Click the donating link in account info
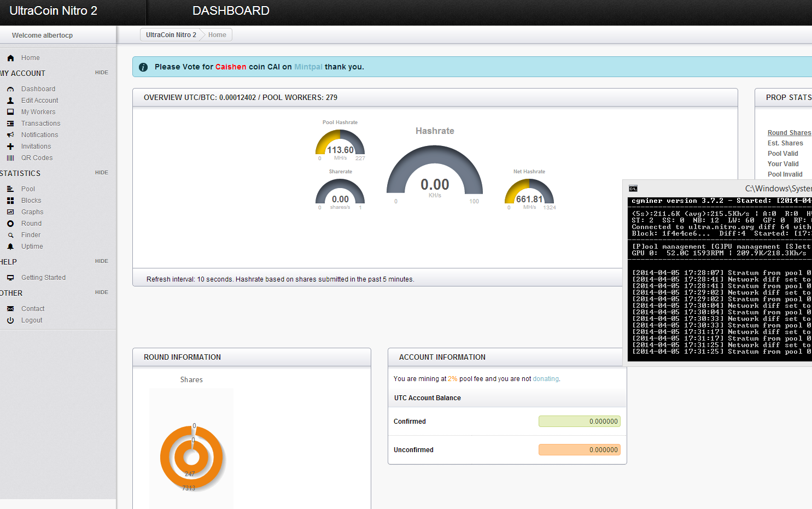 (x=546, y=379)
